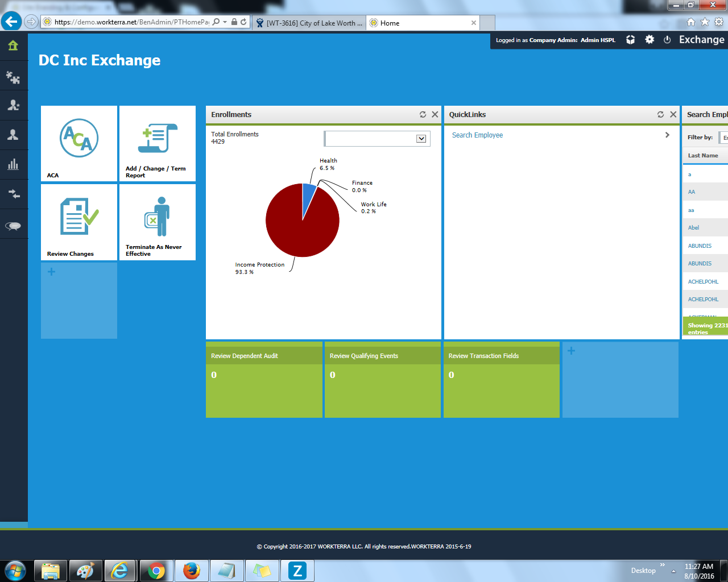Viewport: 728px width, 582px height.
Task: Open the bar chart reports sidebar icon
Action: pyautogui.click(x=13, y=165)
